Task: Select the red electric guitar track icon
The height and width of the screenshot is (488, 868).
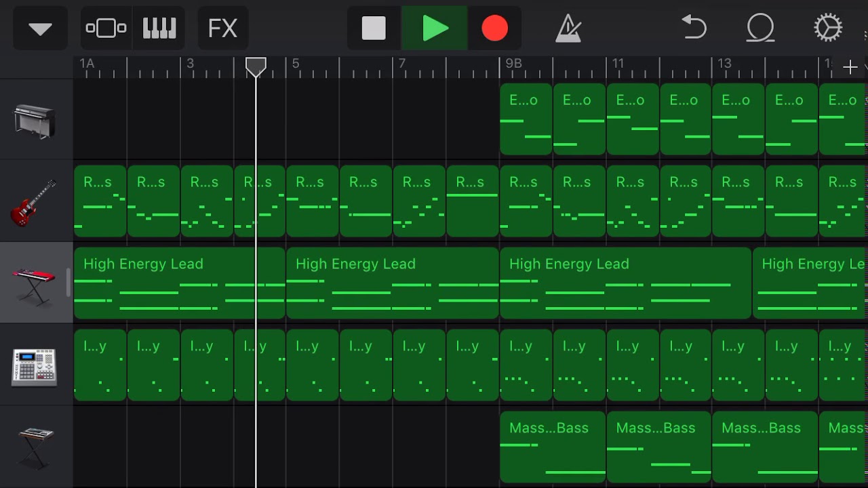Action: 34,203
